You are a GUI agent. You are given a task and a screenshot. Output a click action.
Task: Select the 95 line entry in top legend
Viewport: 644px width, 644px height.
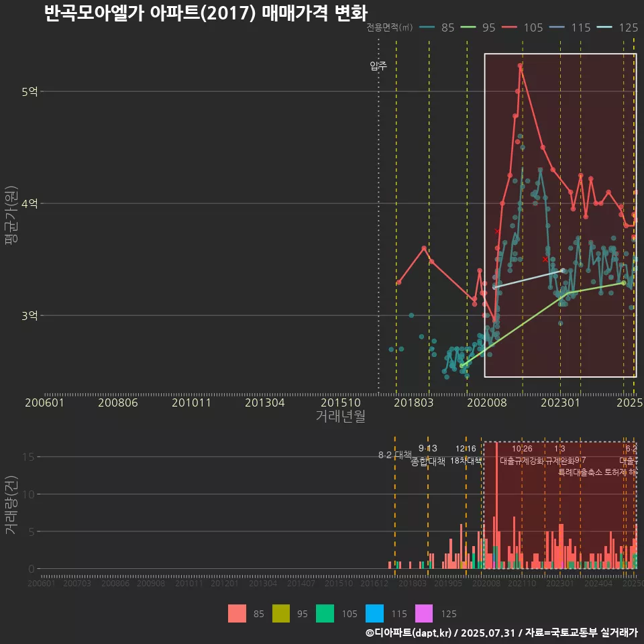478,28
